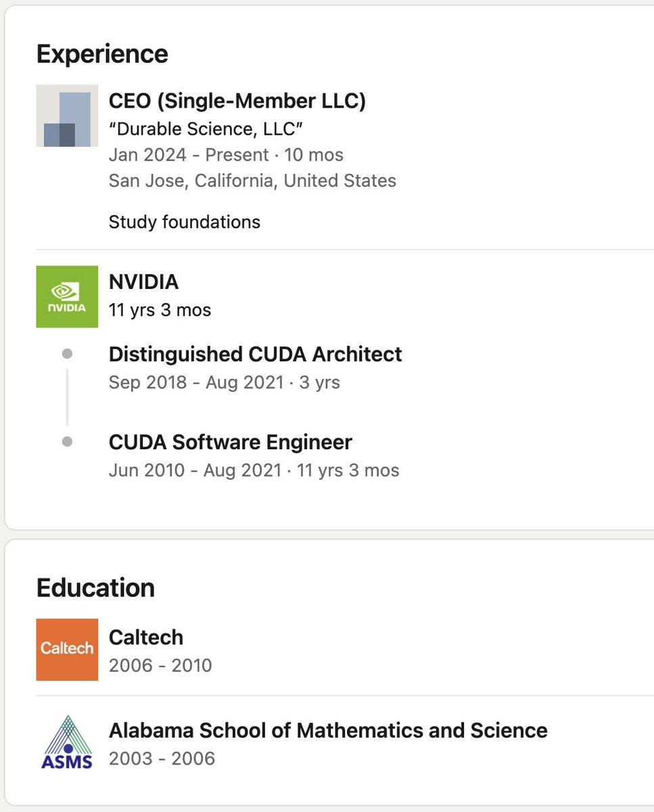Viewport: 654px width, 812px height.
Task: Select the CUDA Software Engineer timeline bullet
Action: click(67, 442)
